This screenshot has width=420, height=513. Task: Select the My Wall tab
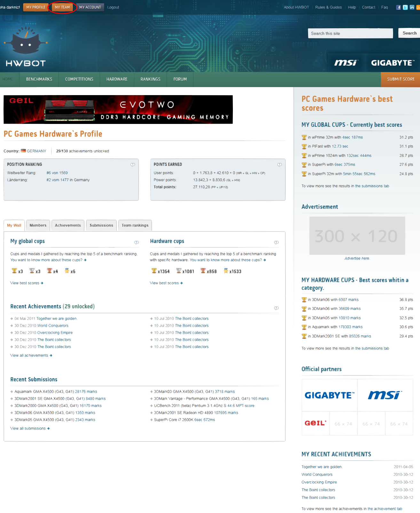[14, 225]
